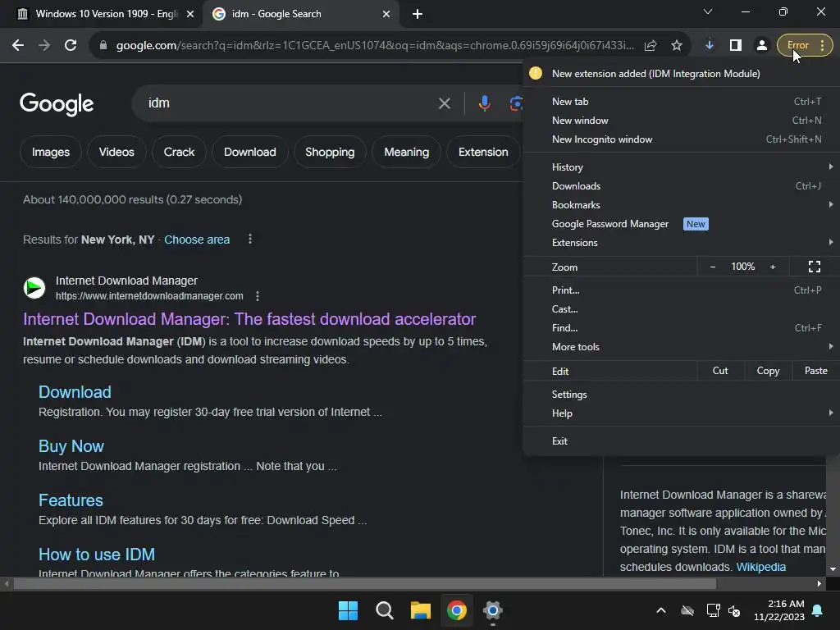Select New tab from Chrome menu
The width and height of the screenshot is (840, 630).
pyautogui.click(x=682, y=101)
